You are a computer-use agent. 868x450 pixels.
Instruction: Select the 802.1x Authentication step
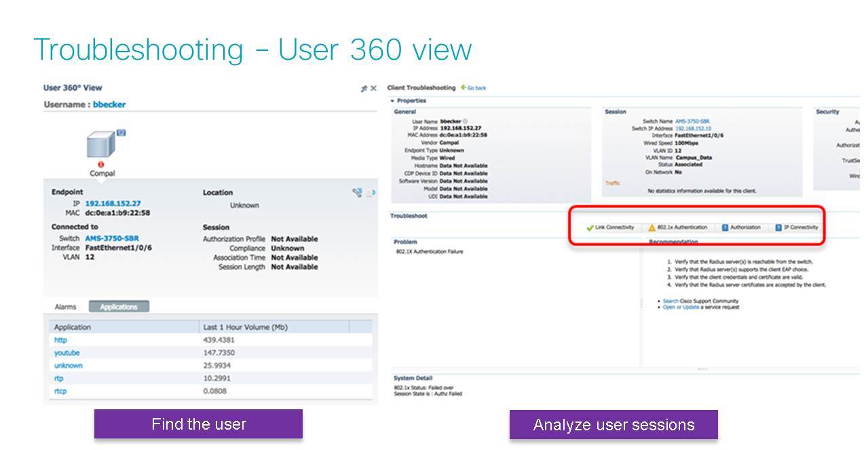(x=677, y=227)
